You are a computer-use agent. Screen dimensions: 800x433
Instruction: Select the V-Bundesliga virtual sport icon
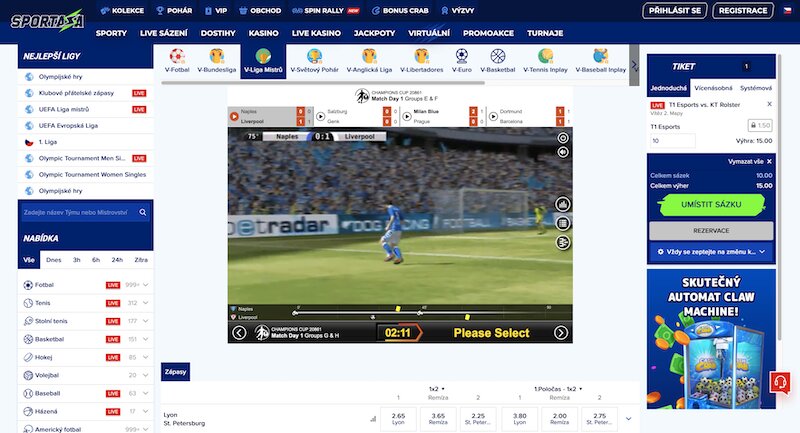[217, 61]
